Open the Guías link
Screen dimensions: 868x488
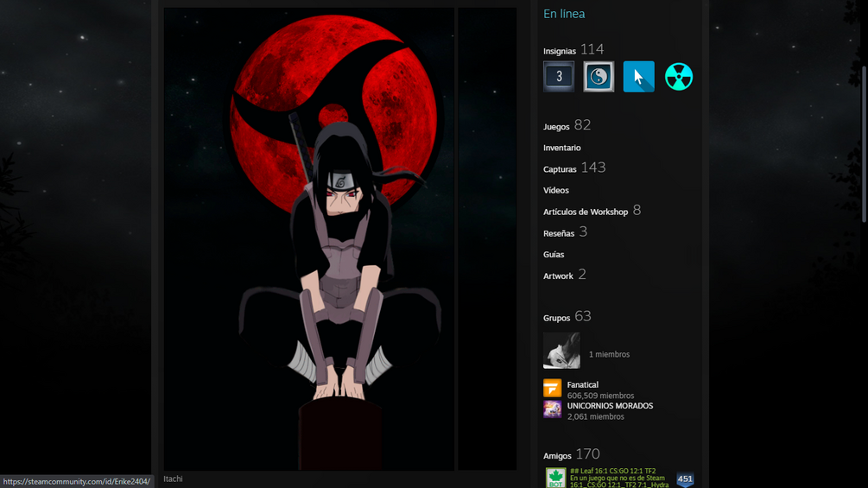pos(554,255)
